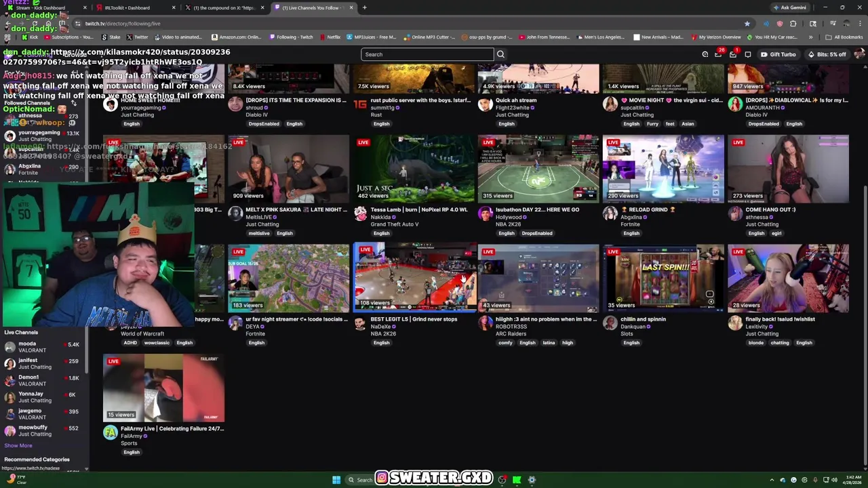Select the latina tag under ROBOTR3SS
This screenshot has width=868, height=488.
coord(549,343)
